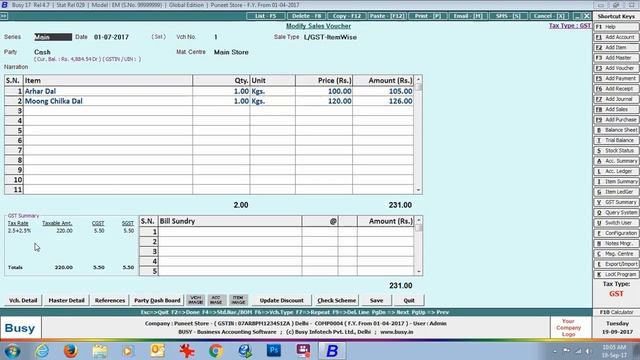This screenshot has width=640, height=360.
Task: Click the ITEM IMAGE icon button
Action: tap(238, 300)
